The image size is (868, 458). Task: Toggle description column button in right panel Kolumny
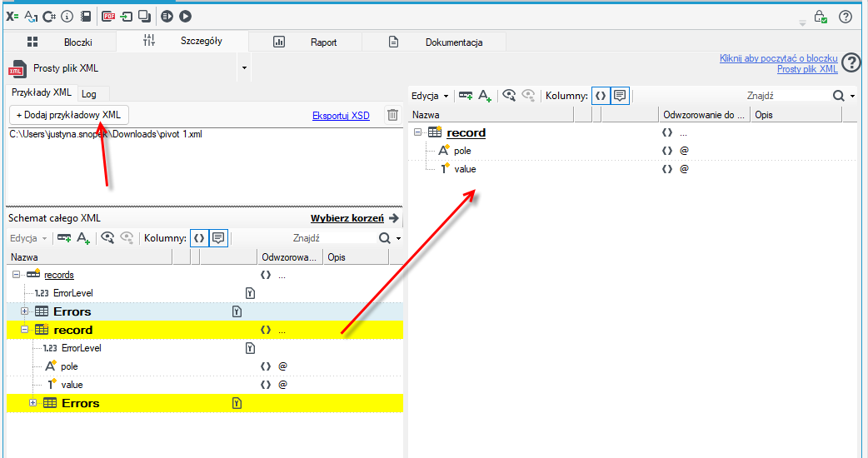620,96
